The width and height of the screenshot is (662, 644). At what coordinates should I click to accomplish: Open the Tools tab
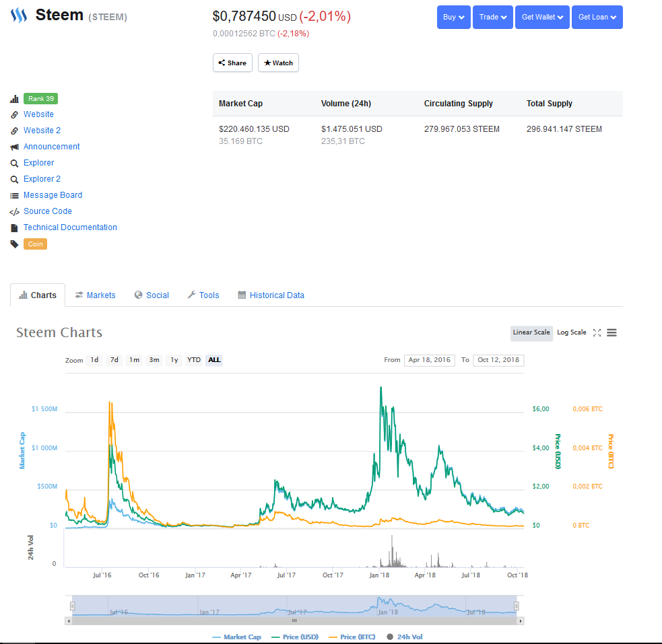point(203,295)
